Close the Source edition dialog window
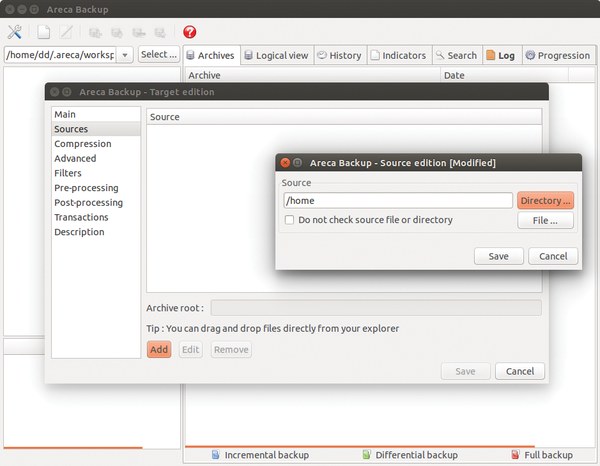Image resolution: width=600 pixels, height=466 pixels. [x=285, y=163]
